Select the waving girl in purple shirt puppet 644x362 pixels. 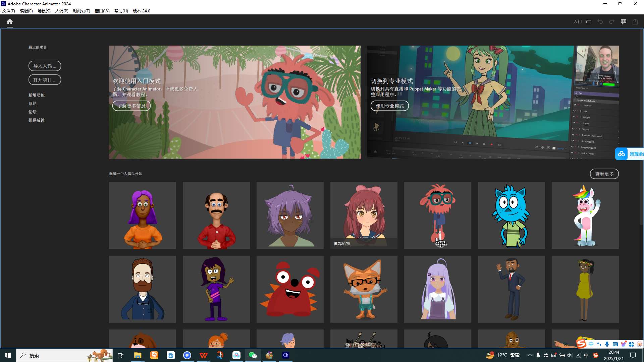coord(216,289)
